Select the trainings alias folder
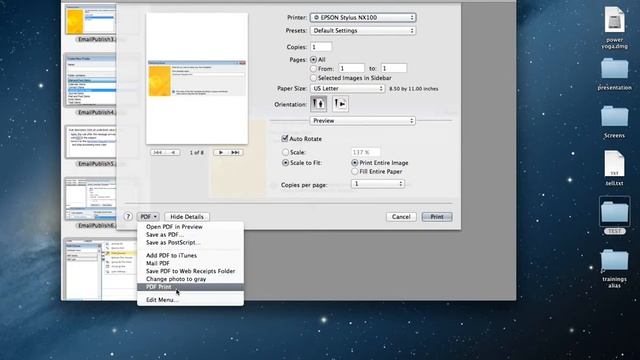Image resolution: width=640 pixels, height=360 pixels. [x=614, y=268]
